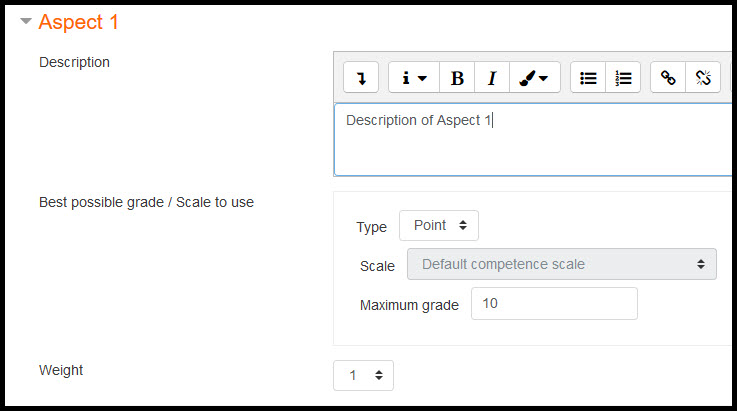The width and height of the screenshot is (737, 411).
Task: Click the Maximum grade label
Action: tap(409, 305)
